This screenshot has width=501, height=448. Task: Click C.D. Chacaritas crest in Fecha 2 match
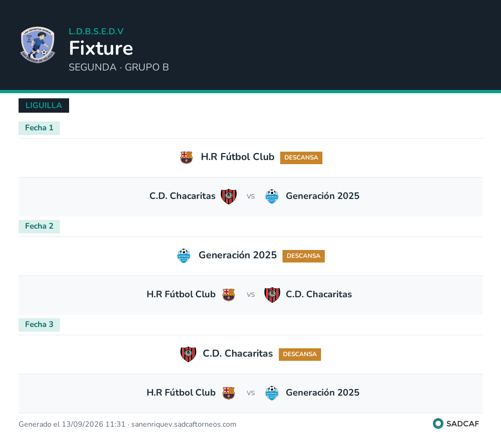coord(272,294)
